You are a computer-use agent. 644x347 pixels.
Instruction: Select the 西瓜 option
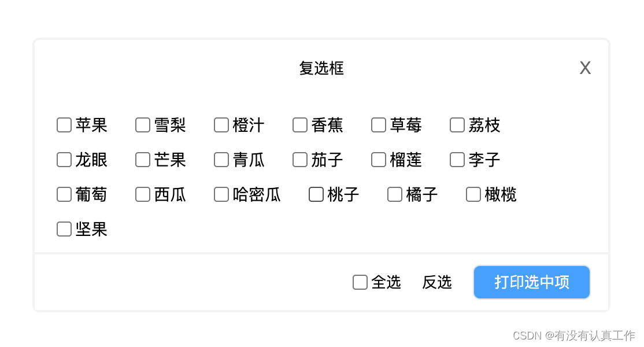pos(142,194)
